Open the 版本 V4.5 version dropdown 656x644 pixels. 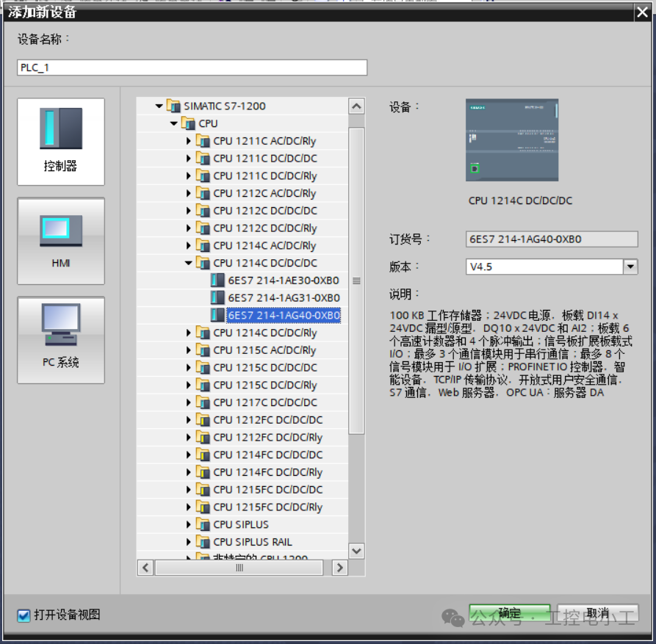630,267
